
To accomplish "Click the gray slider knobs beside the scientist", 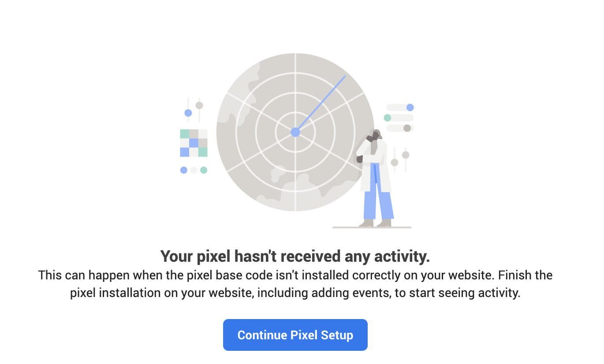I will [400, 159].
